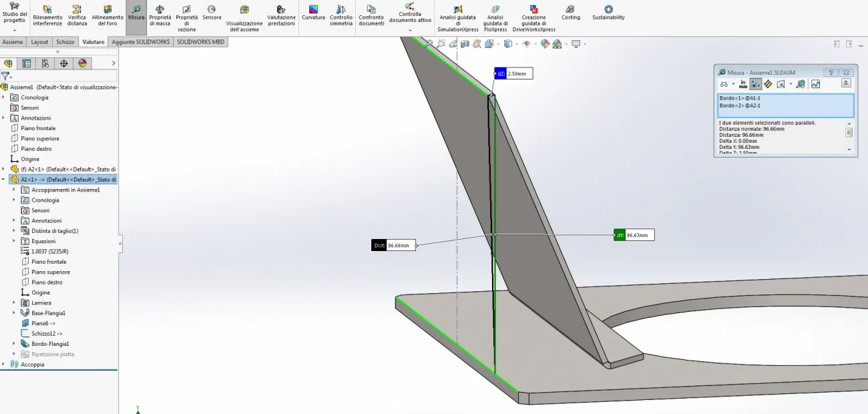Switch to the DisplayManager appearance tab
Image resolution: width=868 pixels, height=414 pixels.
[x=83, y=63]
